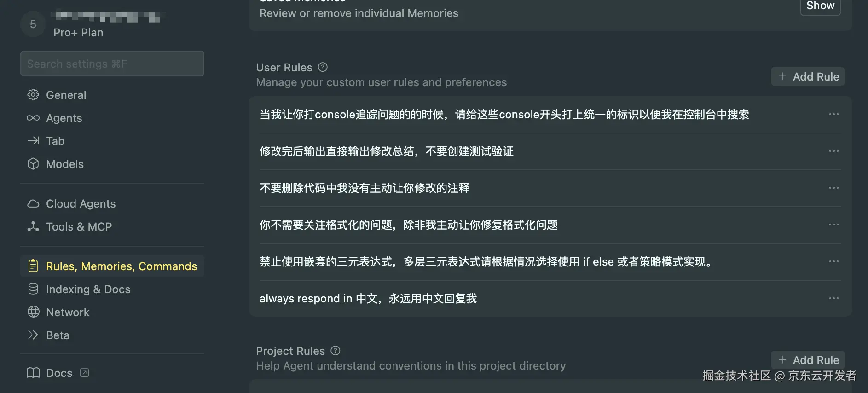The width and height of the screenshot is (868, 393).
Task: Select the Models section
Action: click(64, 164)
